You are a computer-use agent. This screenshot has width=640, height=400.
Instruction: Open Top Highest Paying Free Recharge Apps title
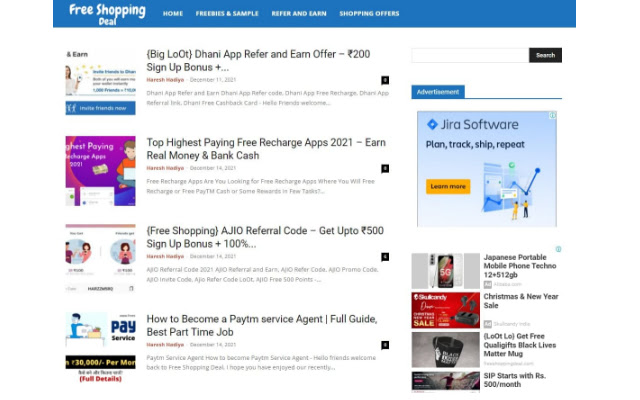click(x=266, y=149)
